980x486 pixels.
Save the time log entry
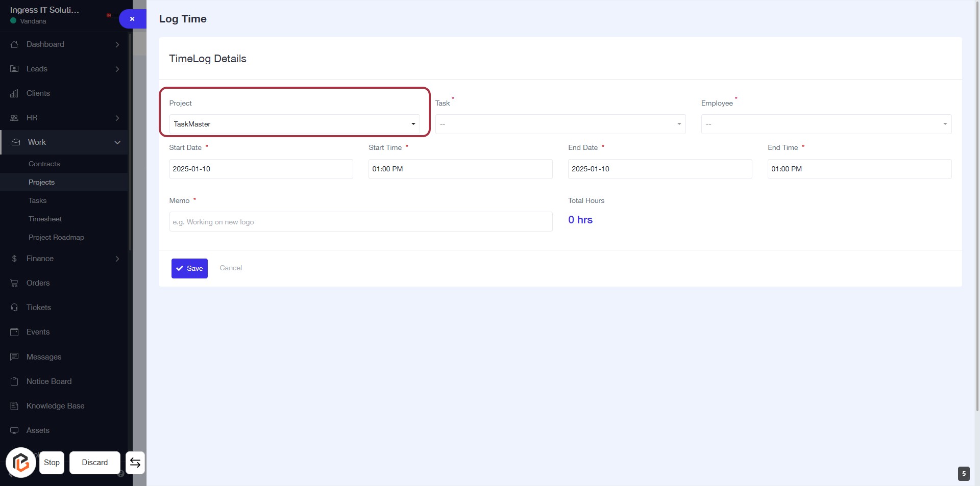189,268
